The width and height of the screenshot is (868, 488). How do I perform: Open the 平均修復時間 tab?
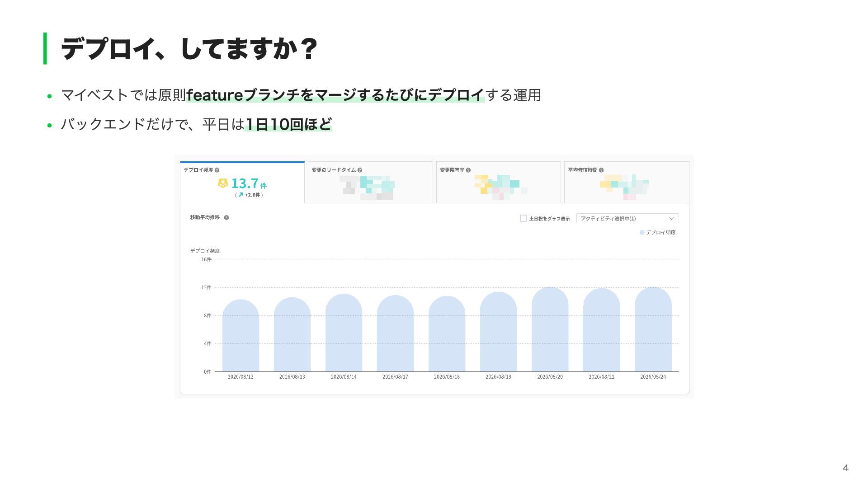(627, 182)
